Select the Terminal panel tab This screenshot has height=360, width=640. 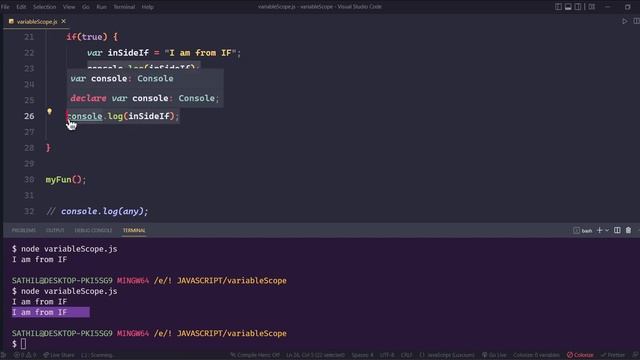[x=134, y=231]
